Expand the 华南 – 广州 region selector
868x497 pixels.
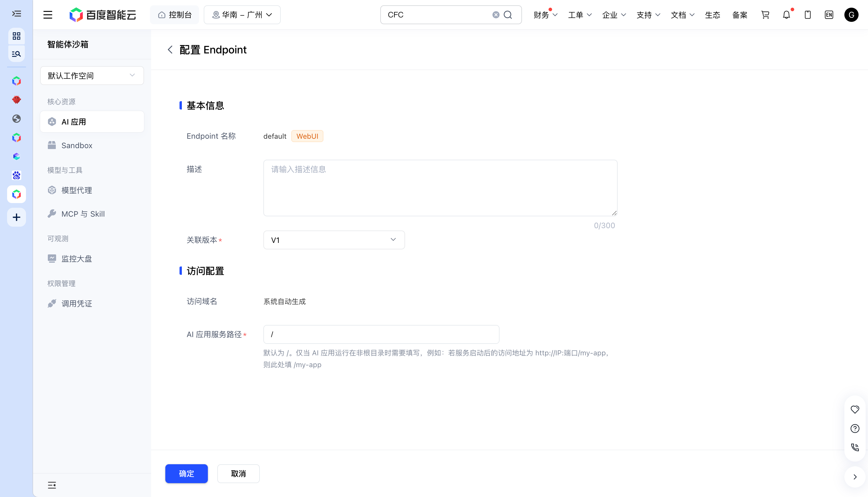click(242, 15)
